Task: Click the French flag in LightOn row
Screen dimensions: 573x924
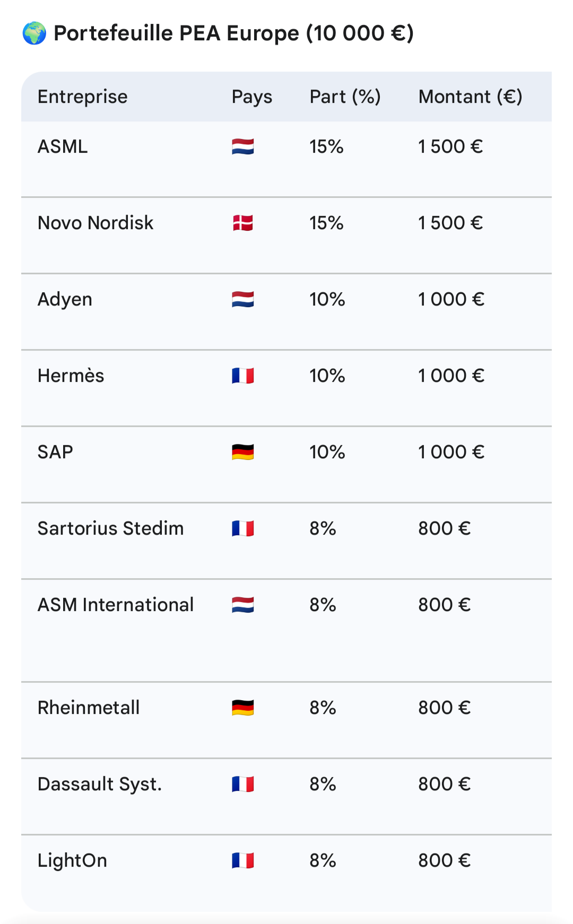Action: coord(243,860)
